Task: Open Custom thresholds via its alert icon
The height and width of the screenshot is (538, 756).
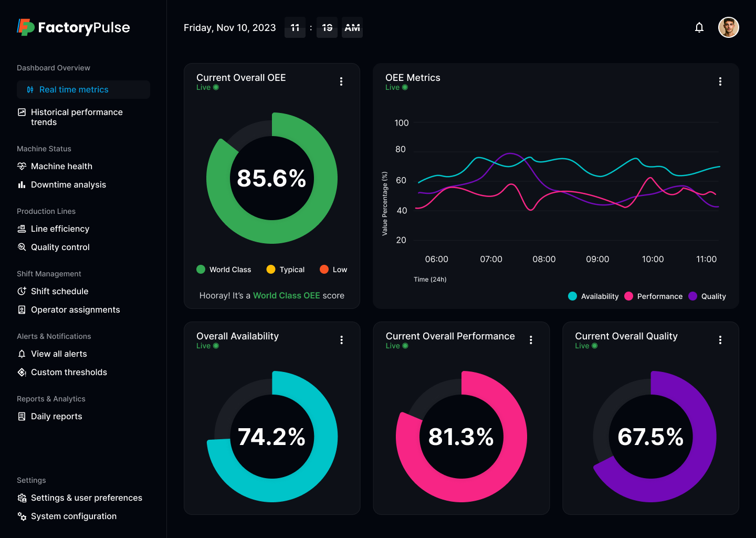Action: (x=22, y=372)
